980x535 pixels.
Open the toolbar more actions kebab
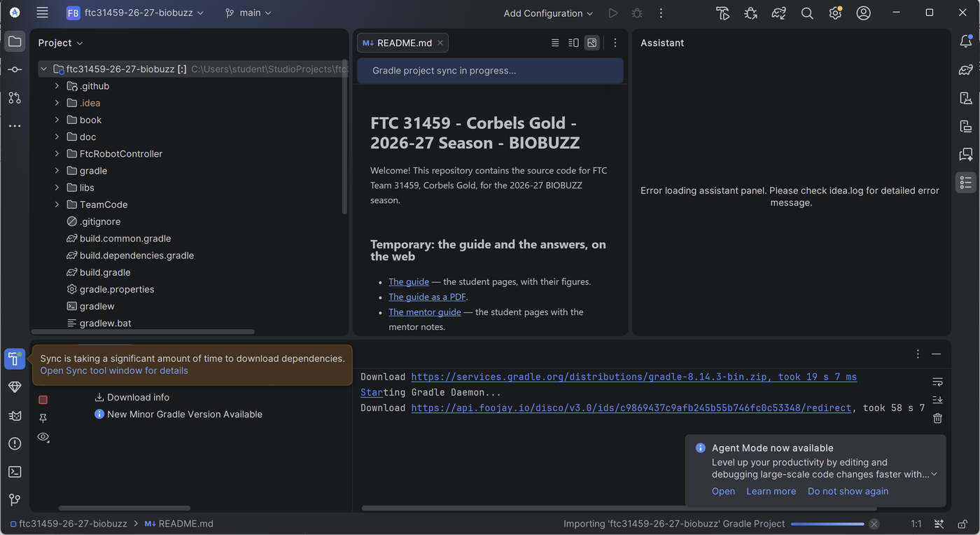tap(661, 13)
